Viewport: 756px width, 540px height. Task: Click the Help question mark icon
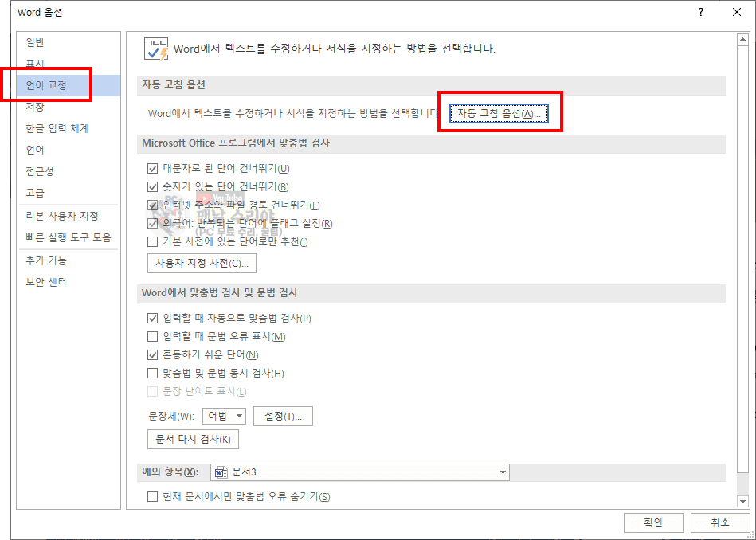click(x=700, y=12)
